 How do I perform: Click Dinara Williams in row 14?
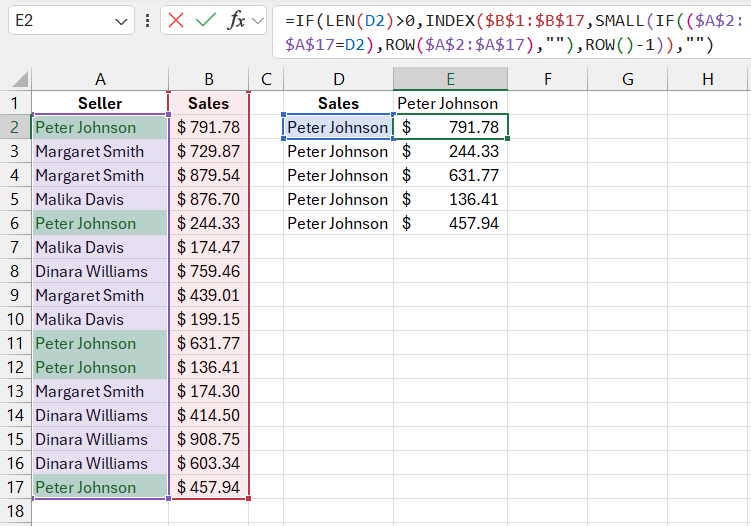100,415
